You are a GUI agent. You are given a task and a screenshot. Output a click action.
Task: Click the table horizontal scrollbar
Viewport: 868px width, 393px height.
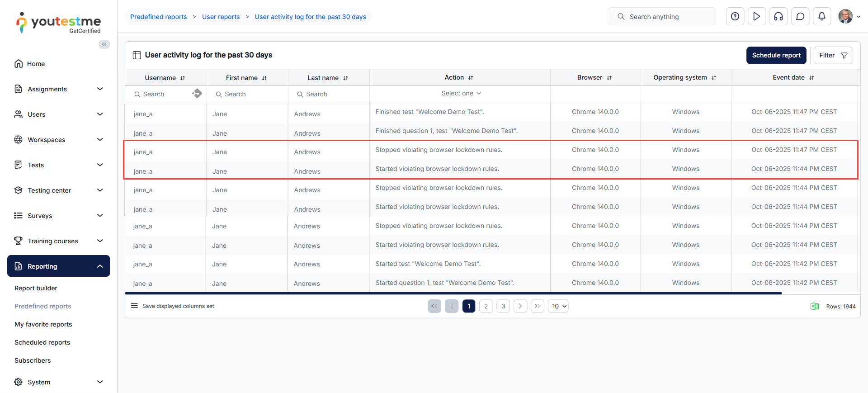(x=453, y=293)
